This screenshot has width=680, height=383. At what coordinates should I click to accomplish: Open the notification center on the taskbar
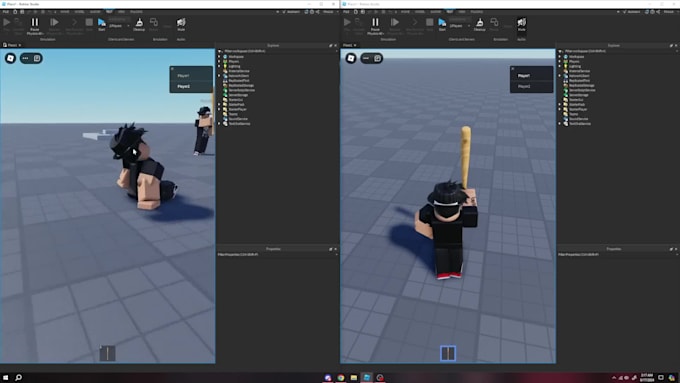coord(661,377)
